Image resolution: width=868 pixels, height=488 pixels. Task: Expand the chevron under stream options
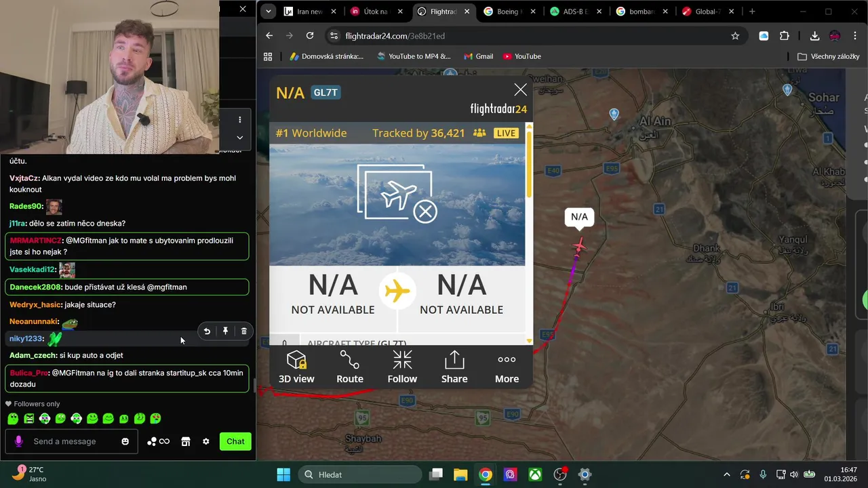point(239,138)
